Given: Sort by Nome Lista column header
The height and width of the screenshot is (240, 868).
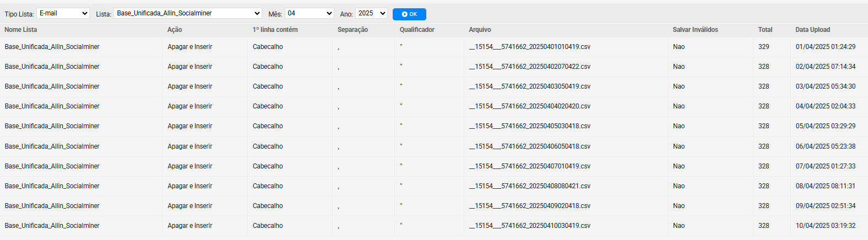Looking at the screenshot, I should (x=21, y=30).
